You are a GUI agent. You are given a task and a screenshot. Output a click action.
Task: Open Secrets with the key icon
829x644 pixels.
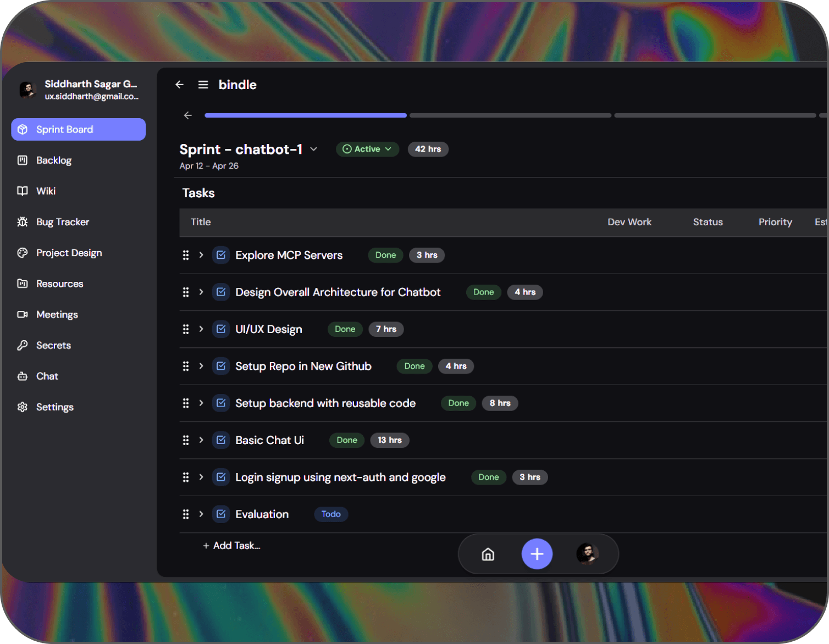click(x=53, y=346)
